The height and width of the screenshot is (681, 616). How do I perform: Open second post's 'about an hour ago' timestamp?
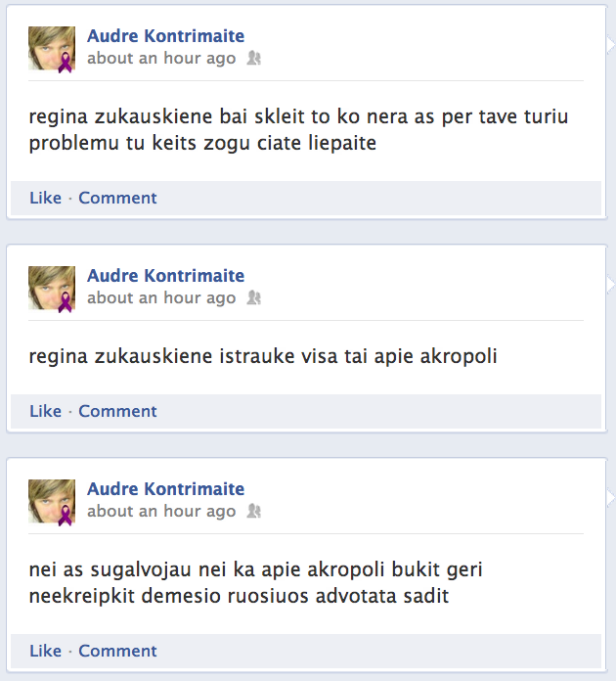point(161,297)
